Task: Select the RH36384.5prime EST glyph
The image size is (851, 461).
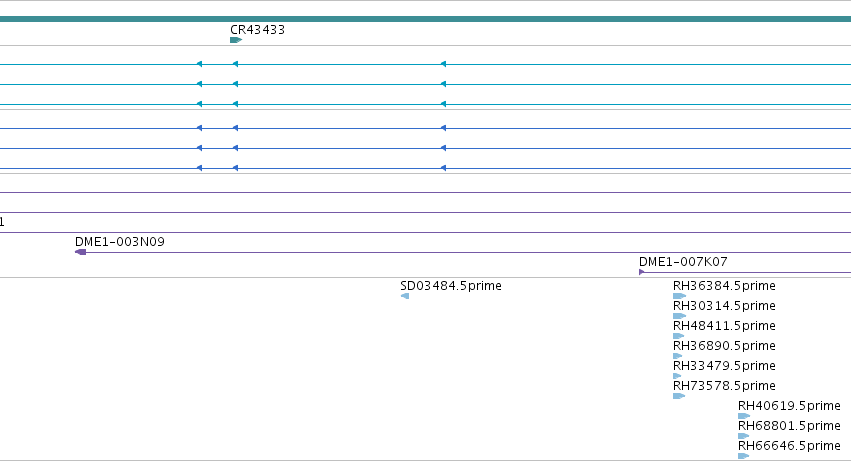Action: tap(679, 296)
